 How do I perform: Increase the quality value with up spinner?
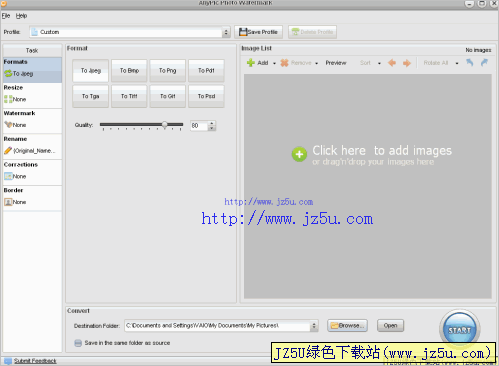click(x=212, y=123)
